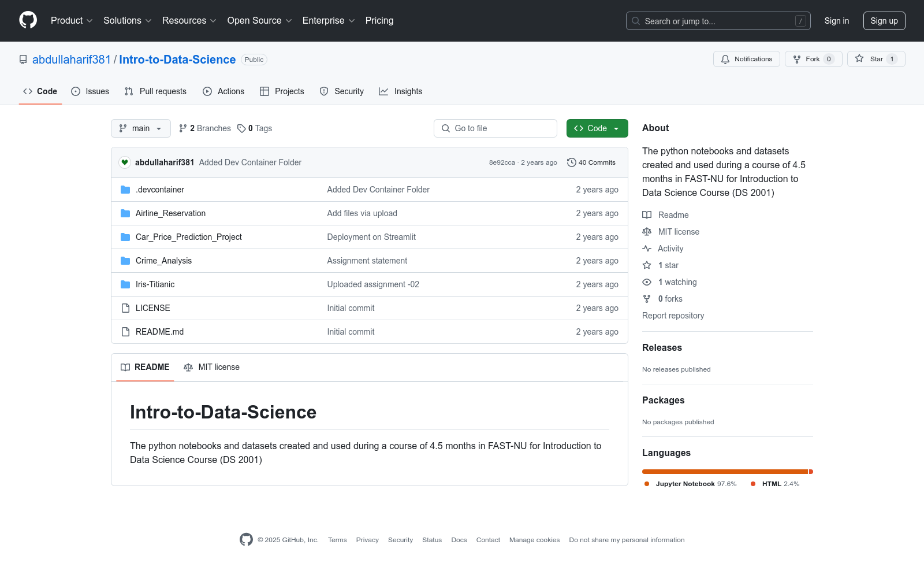Switch to the Projects tab

coord(282,91)
